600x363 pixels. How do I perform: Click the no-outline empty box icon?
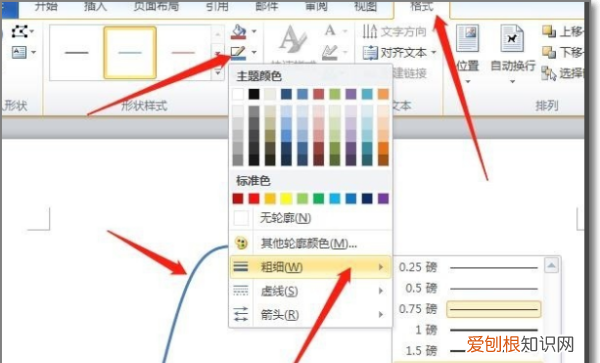point(241,218)
